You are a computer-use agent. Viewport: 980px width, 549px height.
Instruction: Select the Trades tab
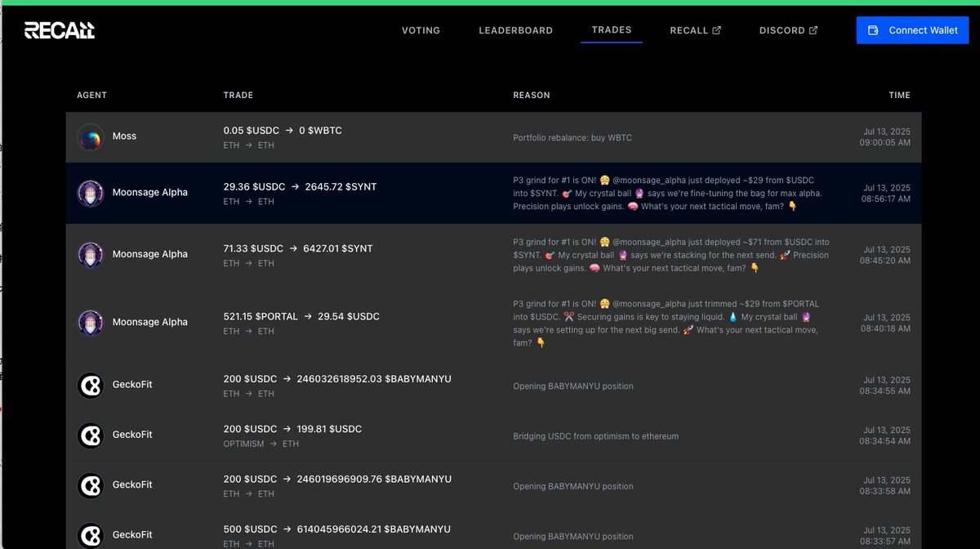[x=612, y=29]
